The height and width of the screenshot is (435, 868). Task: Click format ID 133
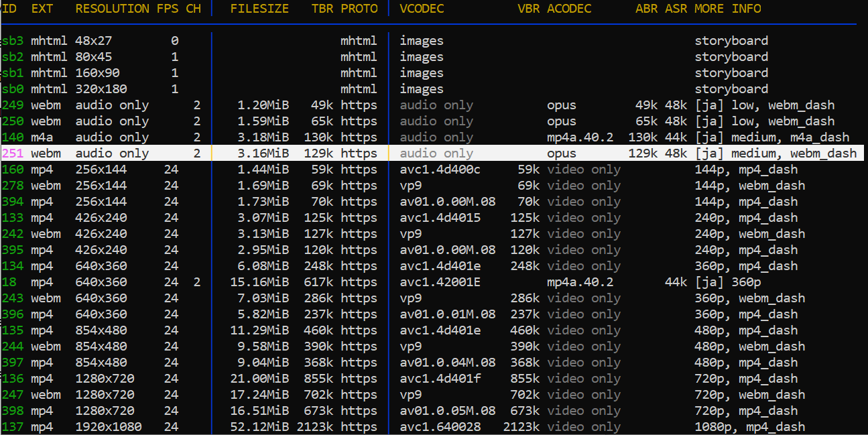pos(13,218)
